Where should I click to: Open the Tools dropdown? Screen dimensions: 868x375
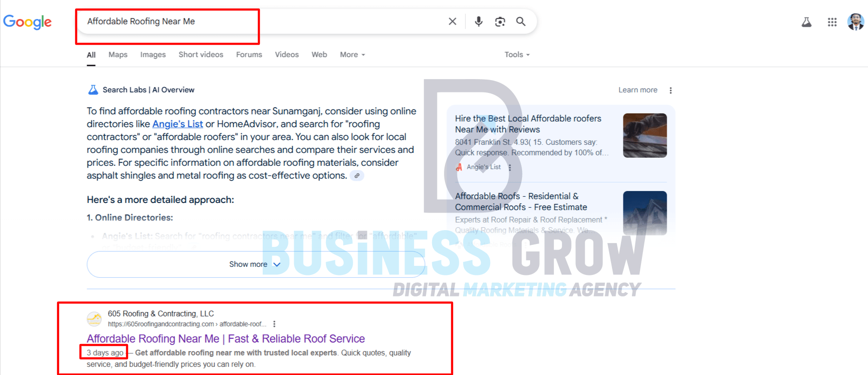coord(517,55)
